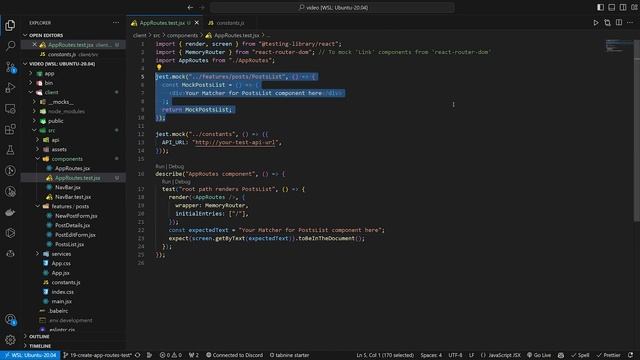Open the Testing flask view
The width and height of the screenshot is (640, 360).
coord(10,150)
